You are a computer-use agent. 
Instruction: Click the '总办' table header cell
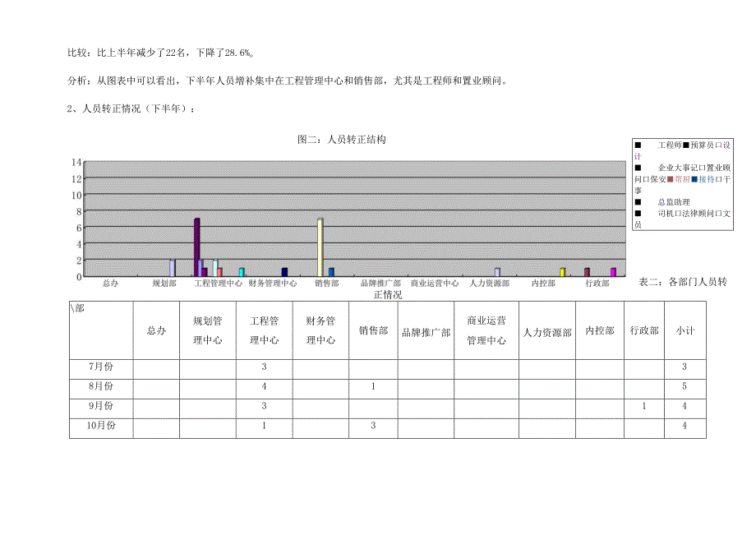(x=156, y=330)
